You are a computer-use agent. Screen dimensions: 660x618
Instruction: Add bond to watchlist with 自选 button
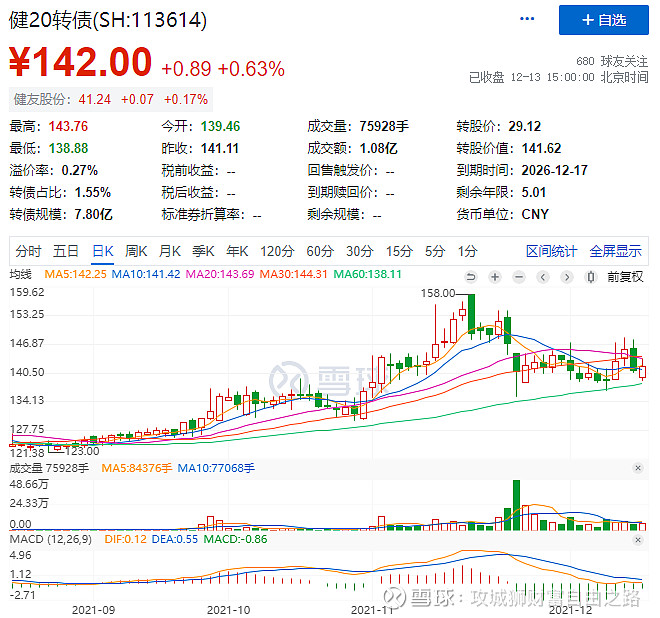coord(604,20)
